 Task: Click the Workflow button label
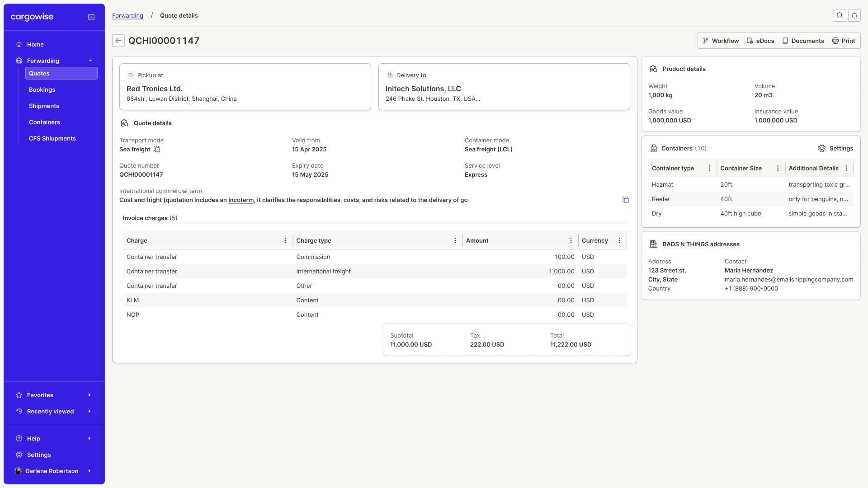pos(725,41)
